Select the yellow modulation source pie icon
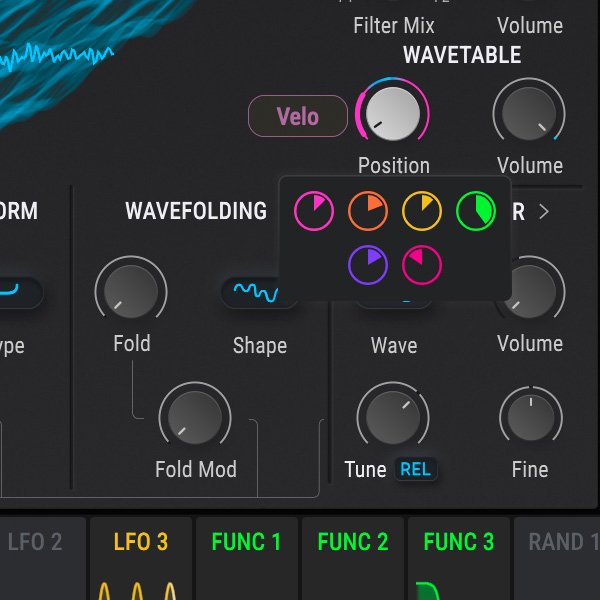 421,212
